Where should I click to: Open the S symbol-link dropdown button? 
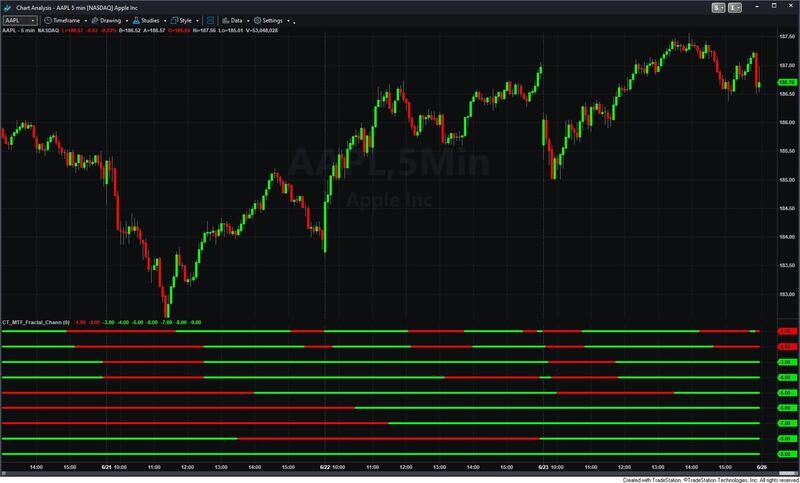click(719, 8)
